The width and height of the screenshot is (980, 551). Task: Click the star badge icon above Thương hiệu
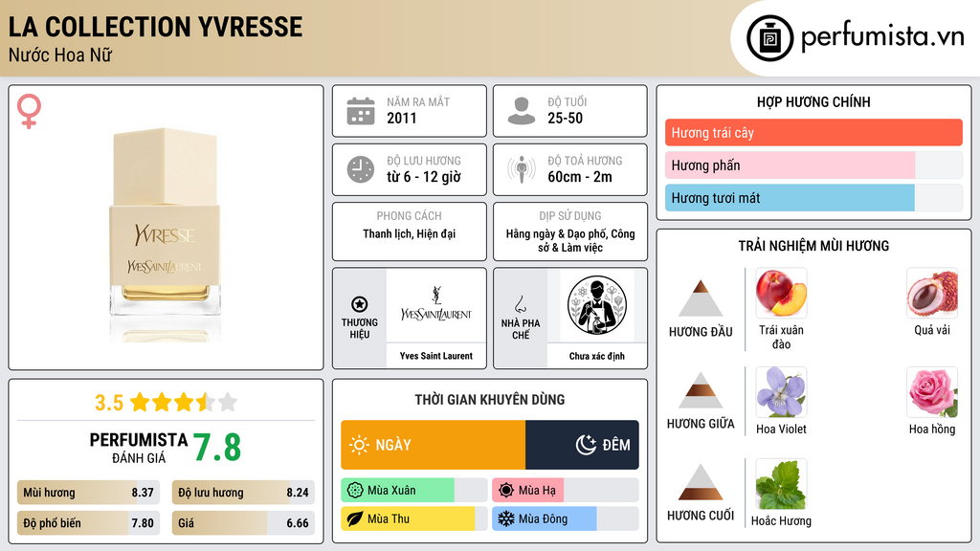[x=360, y=304]
